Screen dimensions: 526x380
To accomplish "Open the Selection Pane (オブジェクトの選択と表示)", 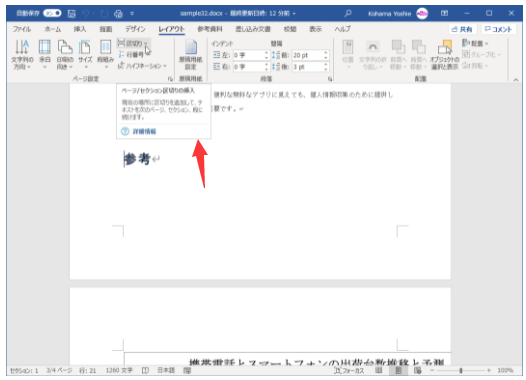I will pyautogui.click(x=444, y=54).
